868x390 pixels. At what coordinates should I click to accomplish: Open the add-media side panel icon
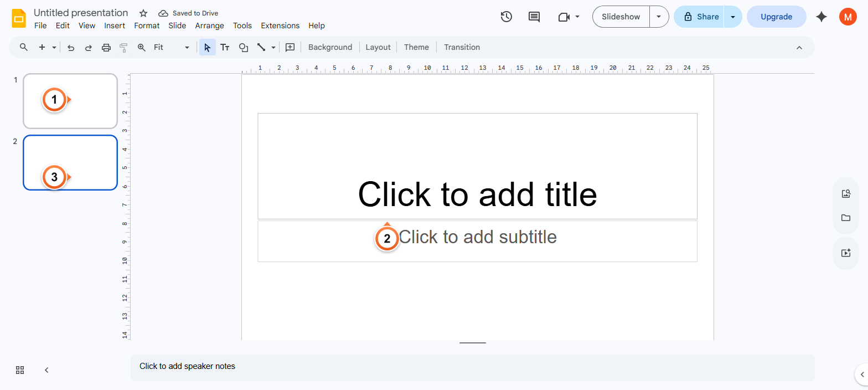[x=846, y=253]
